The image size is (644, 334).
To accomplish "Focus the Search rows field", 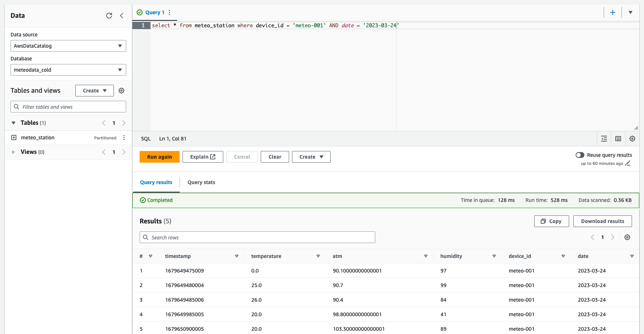I will [x=257, y=237].
